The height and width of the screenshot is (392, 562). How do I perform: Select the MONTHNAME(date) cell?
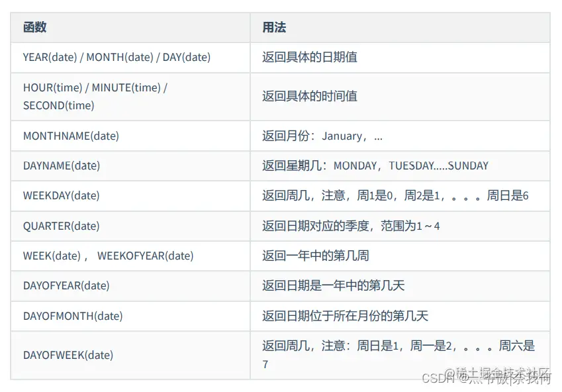130,136
